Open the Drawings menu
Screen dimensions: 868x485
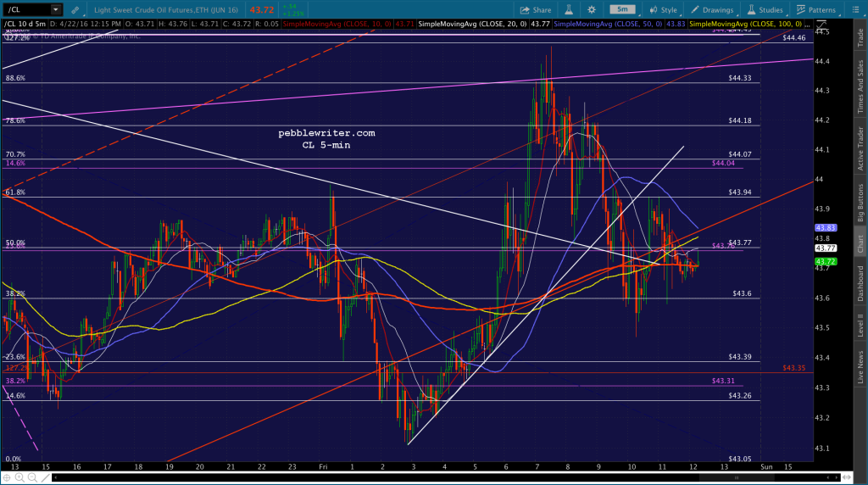[x=712, y=10]
